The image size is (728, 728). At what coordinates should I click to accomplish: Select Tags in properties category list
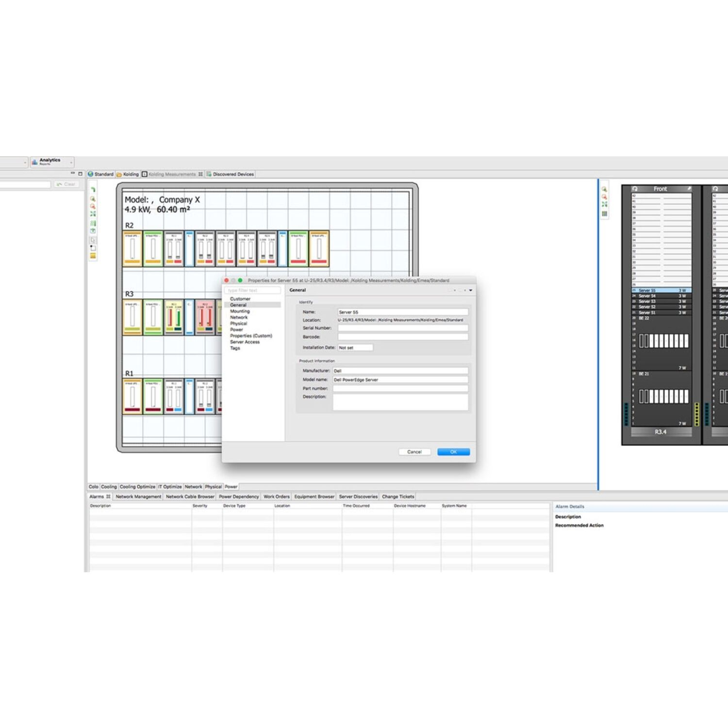[235, 348]
